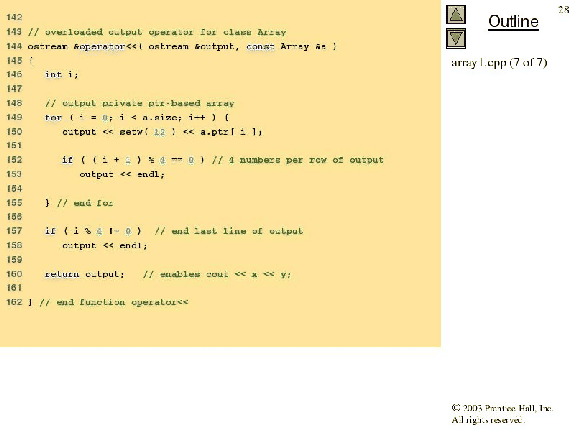Viewport: 575px width, 431px height.
Task: Select the 'enables cout << x << y;' comment
Action: [x=217, y=274]
